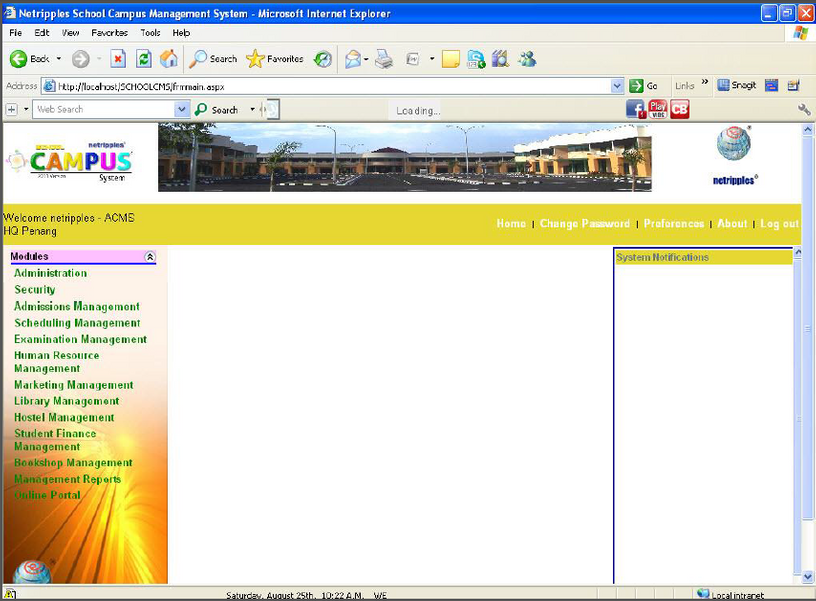The image size is (816, 601).
Task: Open the address bar dropdown arrow
Action: pyautogui.click(x=617, y=86)
